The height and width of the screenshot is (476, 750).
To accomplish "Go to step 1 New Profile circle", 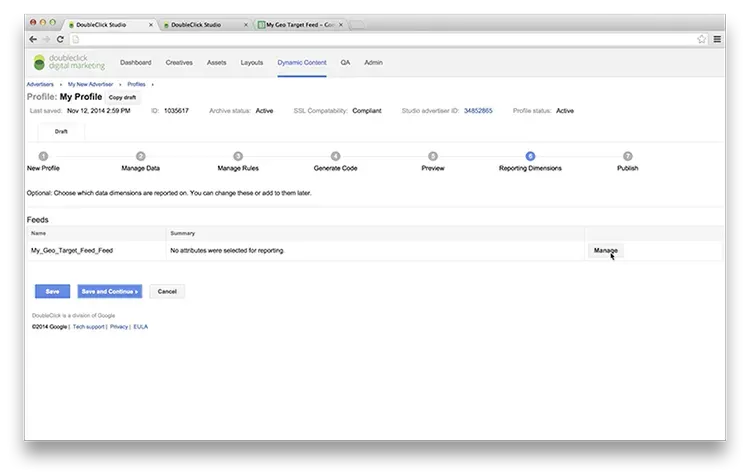I will [x=43, y=156].
